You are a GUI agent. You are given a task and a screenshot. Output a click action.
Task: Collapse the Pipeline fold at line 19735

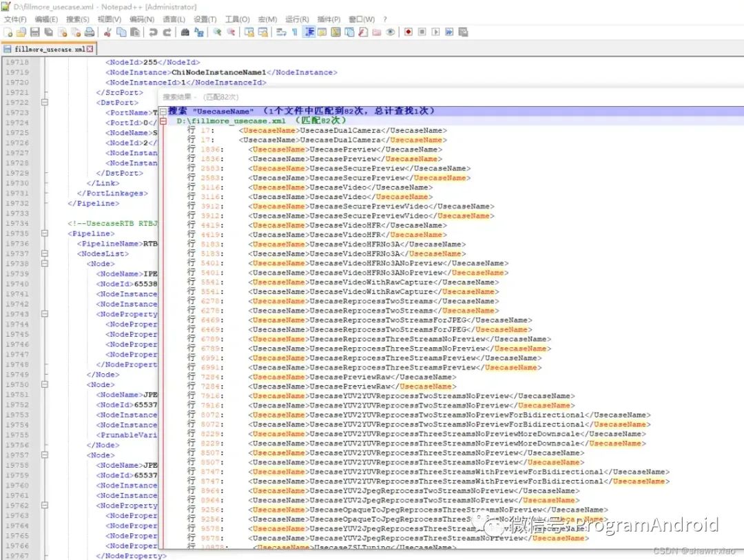click(45, 233)
